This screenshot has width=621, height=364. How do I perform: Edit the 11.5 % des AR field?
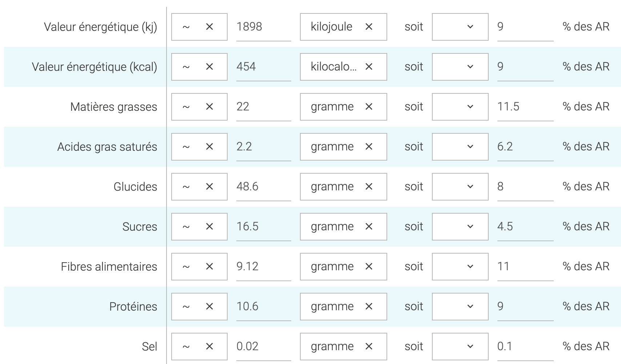[x=525, y=107]
